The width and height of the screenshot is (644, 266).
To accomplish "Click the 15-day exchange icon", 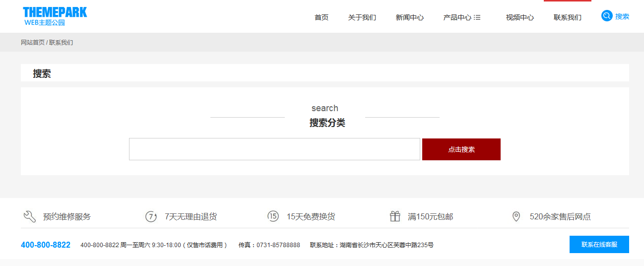I will [273, 216].
